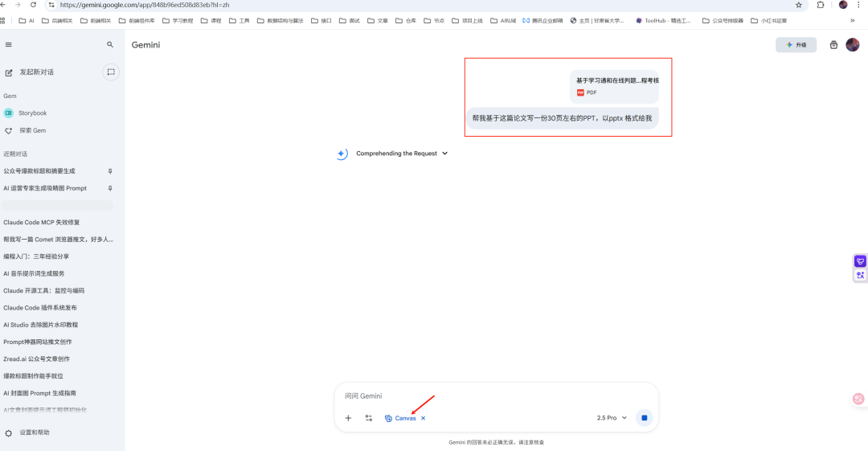Open the 2.5 Pro model dropdown
This screenshot has height=451, width=868.
click(612, 418)
